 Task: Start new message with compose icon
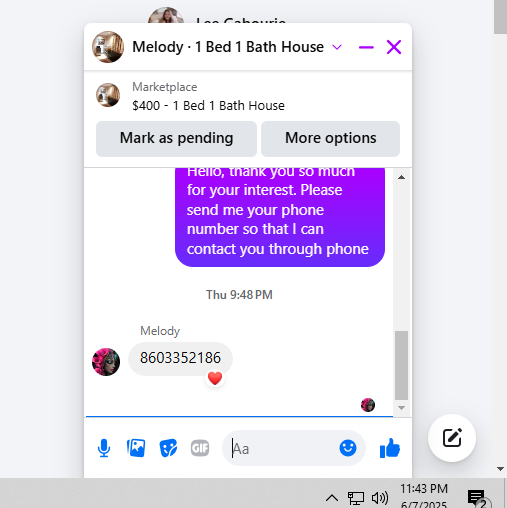tap(452, 438)
